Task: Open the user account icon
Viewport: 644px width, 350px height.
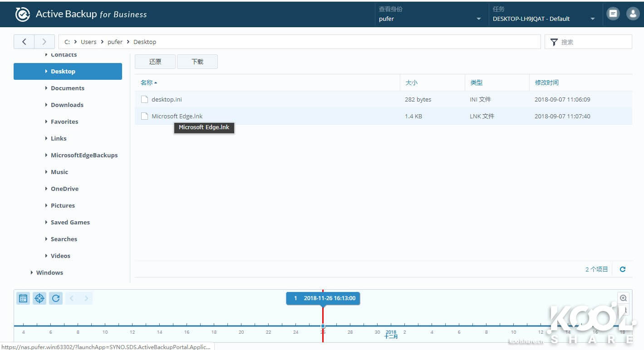Action: 633,14
